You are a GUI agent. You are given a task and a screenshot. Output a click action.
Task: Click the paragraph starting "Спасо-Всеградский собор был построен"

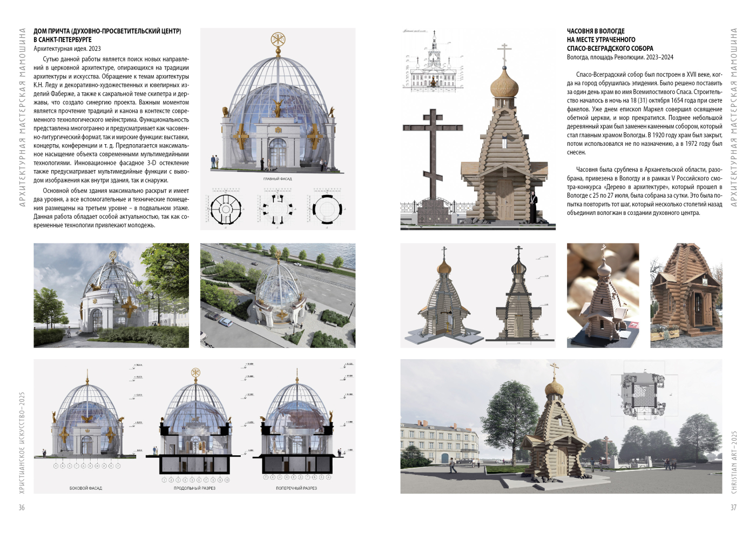point(644,113)
